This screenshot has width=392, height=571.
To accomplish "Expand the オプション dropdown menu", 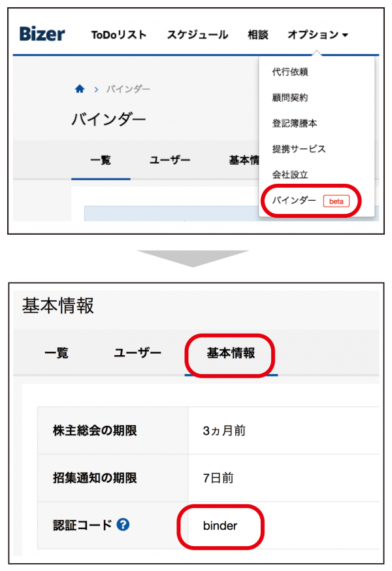I will click(x=318, y=35).
